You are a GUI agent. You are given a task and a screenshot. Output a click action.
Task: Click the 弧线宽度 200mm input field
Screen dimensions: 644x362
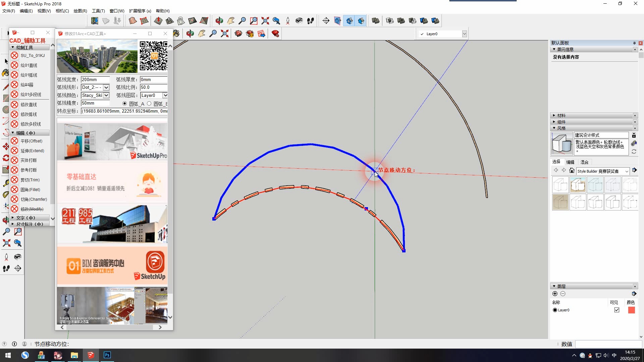coord(95,79)
